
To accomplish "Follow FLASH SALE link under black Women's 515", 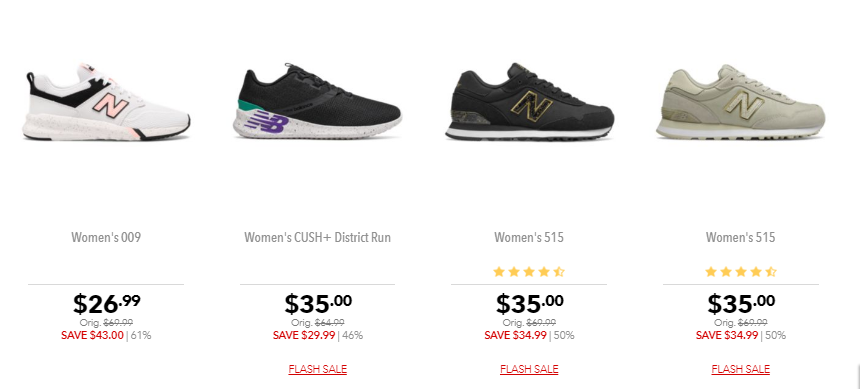I will tap(529, 369).
